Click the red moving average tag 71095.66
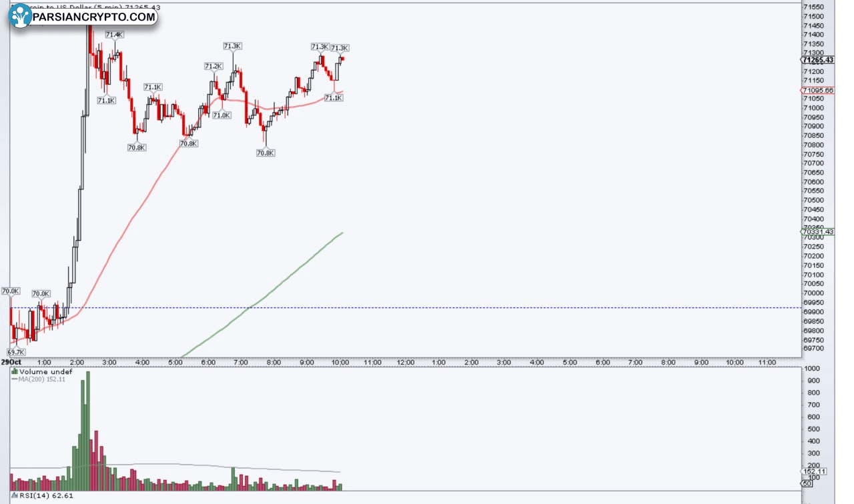This screenshot has height=504, width=854. [x=818, y=91]
